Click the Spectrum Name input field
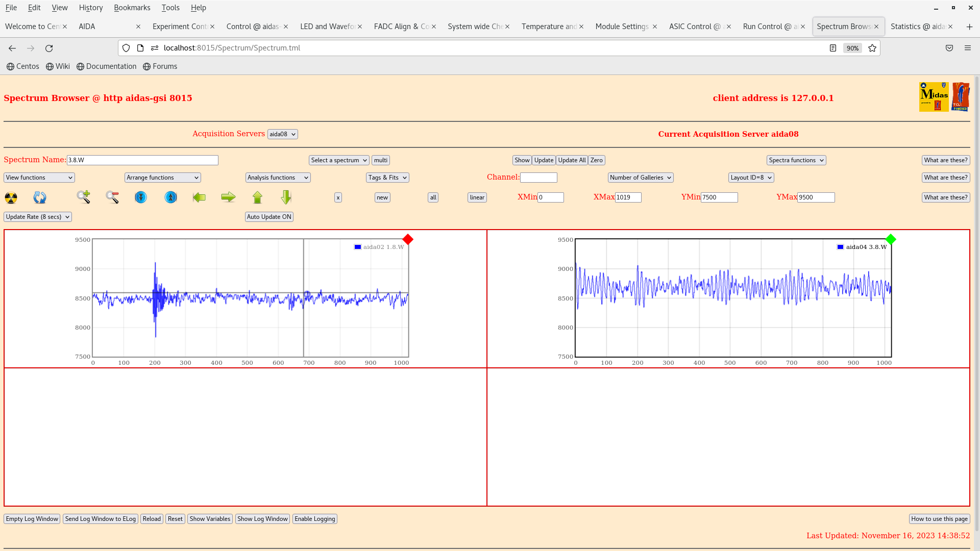Viewport: 980px width, 551px height. point(142,160)
